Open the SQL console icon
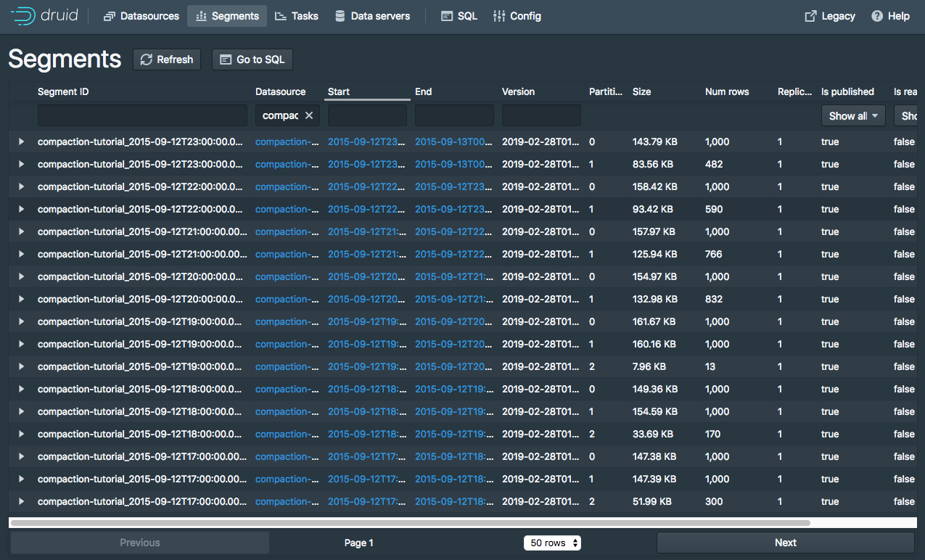The image size is (925, 560). 447,16
